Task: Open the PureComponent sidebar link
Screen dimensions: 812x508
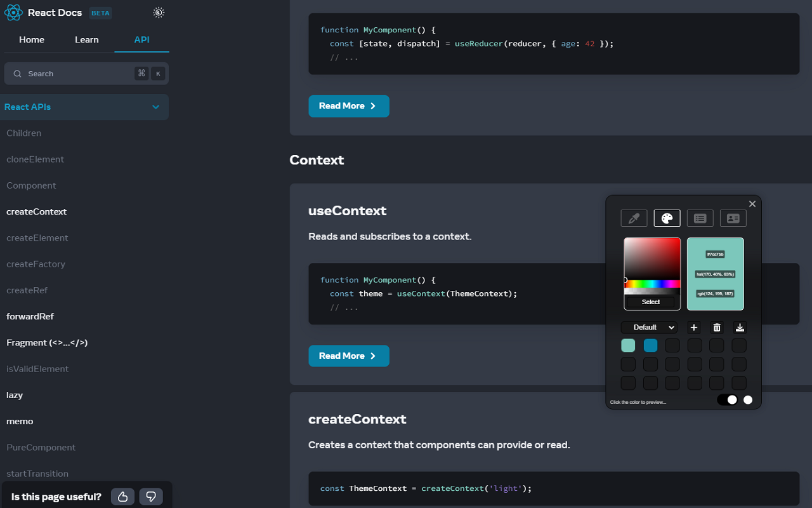Action: [x=41, y=448]
